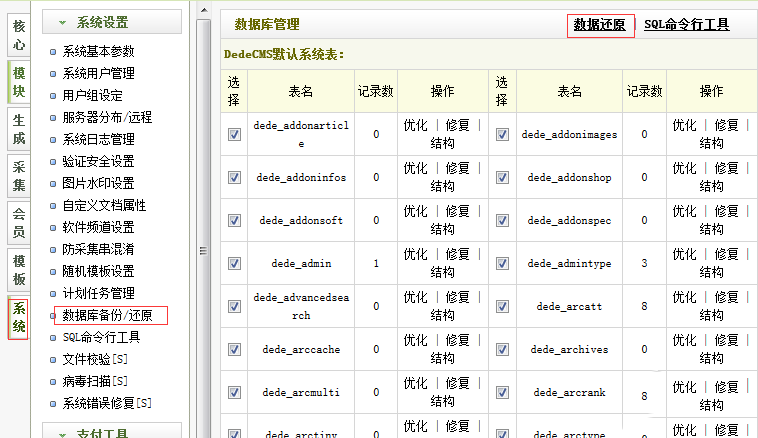Image resolution: width=758 pixels, height=438 pixels.
Task: Deselect the dede_addonimages row checkbox
Action: pos(503,134)
